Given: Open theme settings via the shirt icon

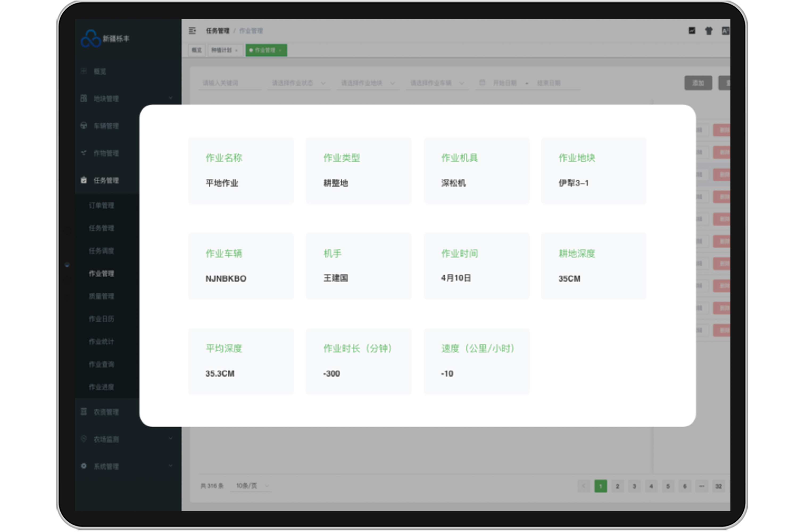Looking at the screenshot, I should pos(709,31).
